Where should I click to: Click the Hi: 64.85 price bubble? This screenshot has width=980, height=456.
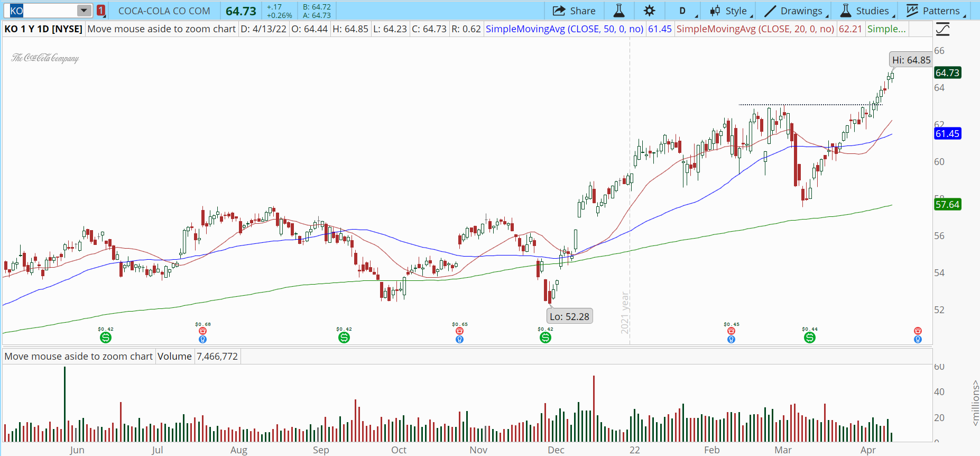tap(911, 60)
